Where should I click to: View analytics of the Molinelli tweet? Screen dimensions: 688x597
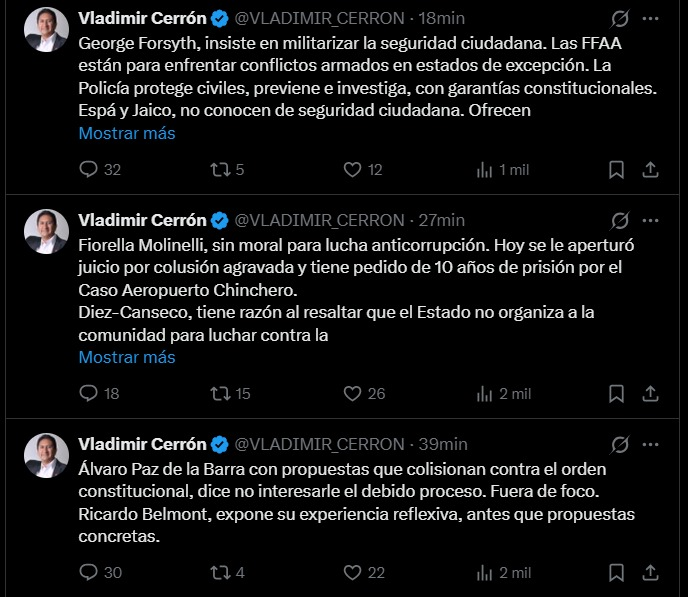(485, 394)
